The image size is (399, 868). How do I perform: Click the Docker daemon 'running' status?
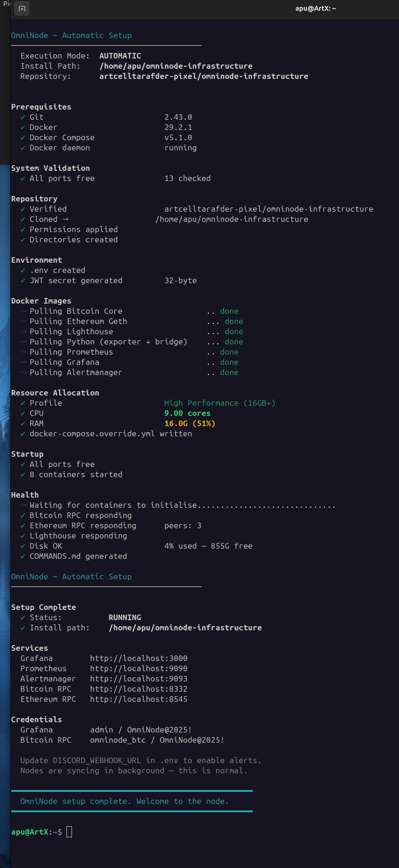coord(181,148)
